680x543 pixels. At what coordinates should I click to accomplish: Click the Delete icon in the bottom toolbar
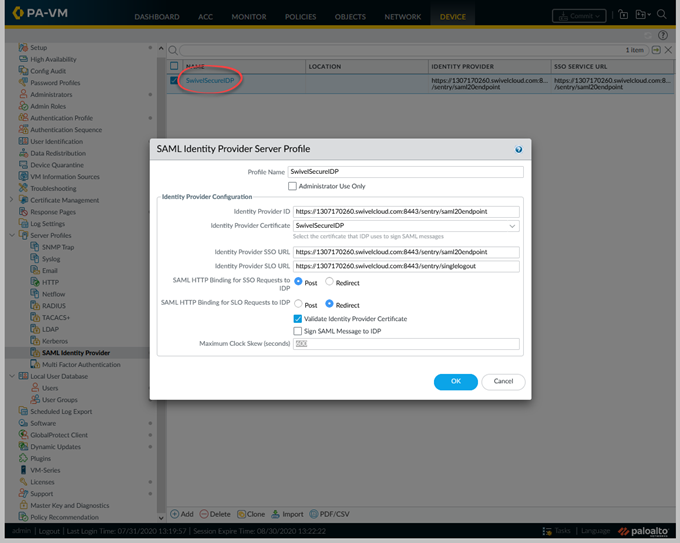[205, 514]
